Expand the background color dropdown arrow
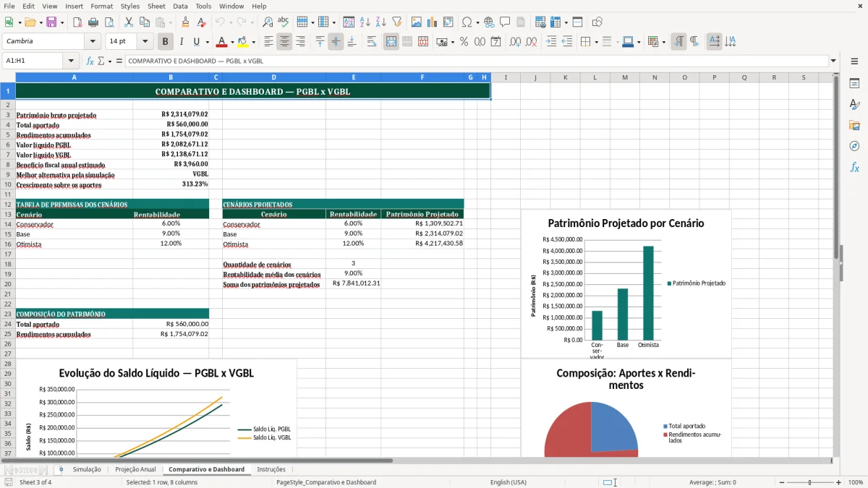Viewport: 868px width, 488px height. click(253, 42)
